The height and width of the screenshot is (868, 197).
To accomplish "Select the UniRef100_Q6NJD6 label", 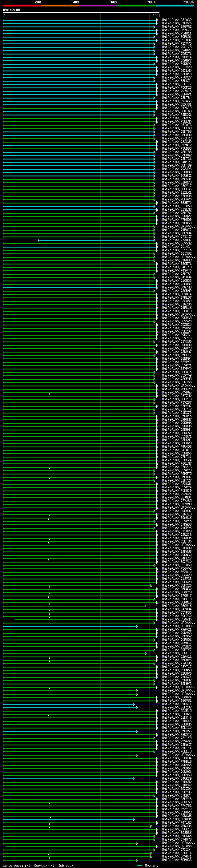I will 177,826.
